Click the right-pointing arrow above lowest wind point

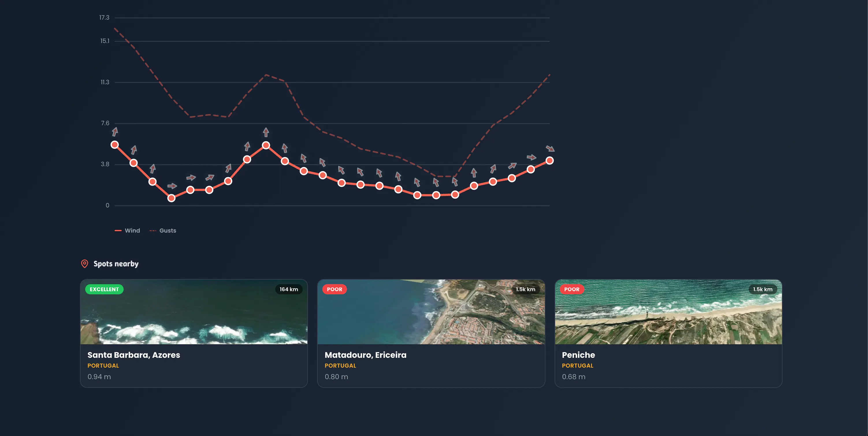[172, 186]
